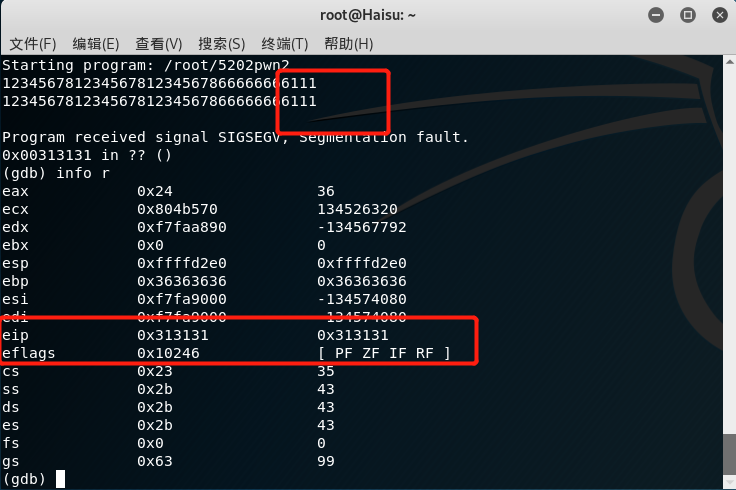Click the esi decimal value -134574080
Image resolution: width=736 pixels, height=490 pixels.
click(x=362, y=299)
